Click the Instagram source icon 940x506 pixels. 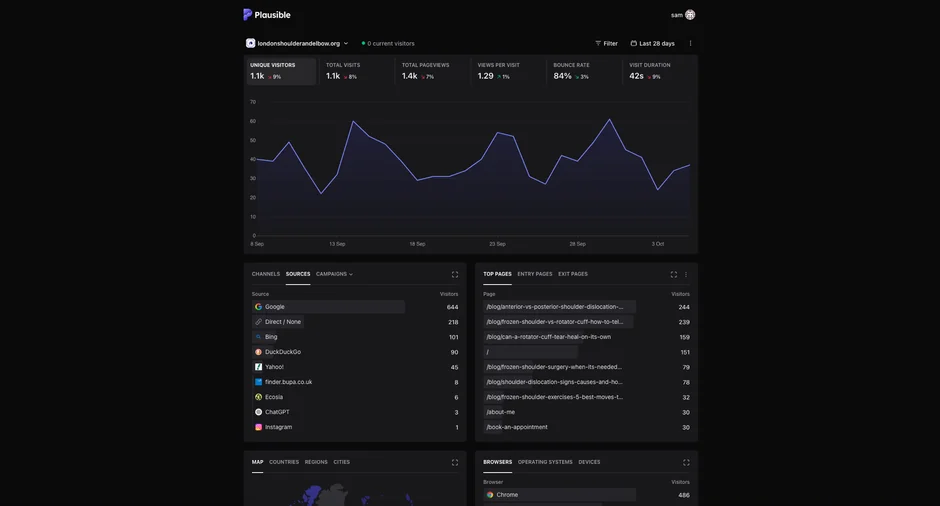click(258, 427)
